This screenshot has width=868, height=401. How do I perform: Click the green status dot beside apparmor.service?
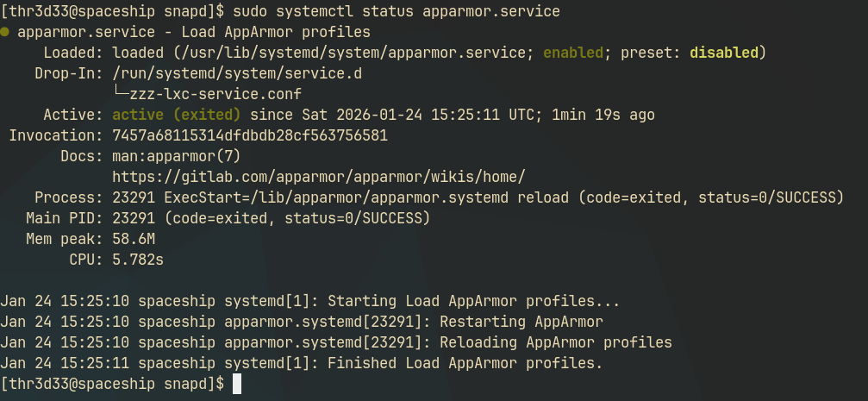[5, 33]
